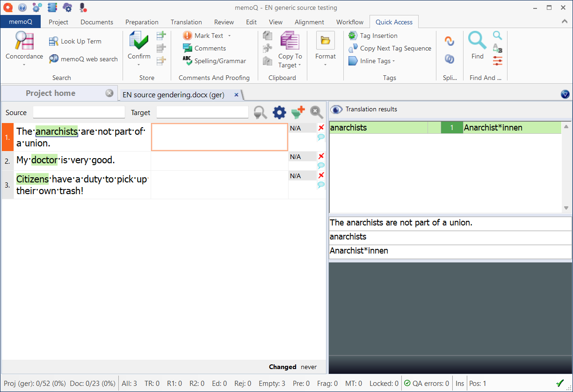The height and width of the screenshot is (392, 573).
Task: Click the red X on segment 3
Action: pos(321,175)
